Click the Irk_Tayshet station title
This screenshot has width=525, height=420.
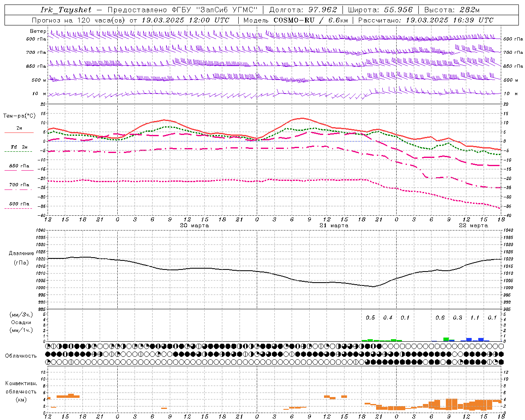point(66,10)
